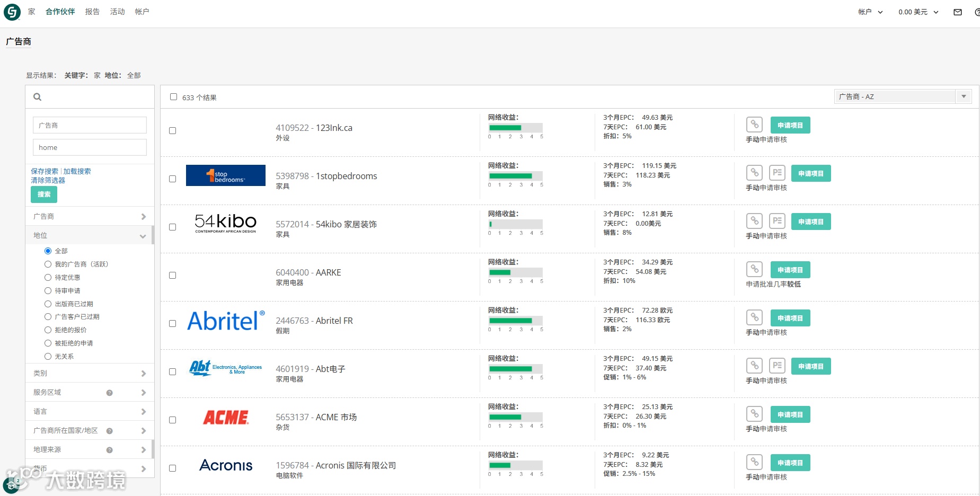Check the 54kibo row checkbox
The height and width of the screenshot is (496, 980).
172,227
